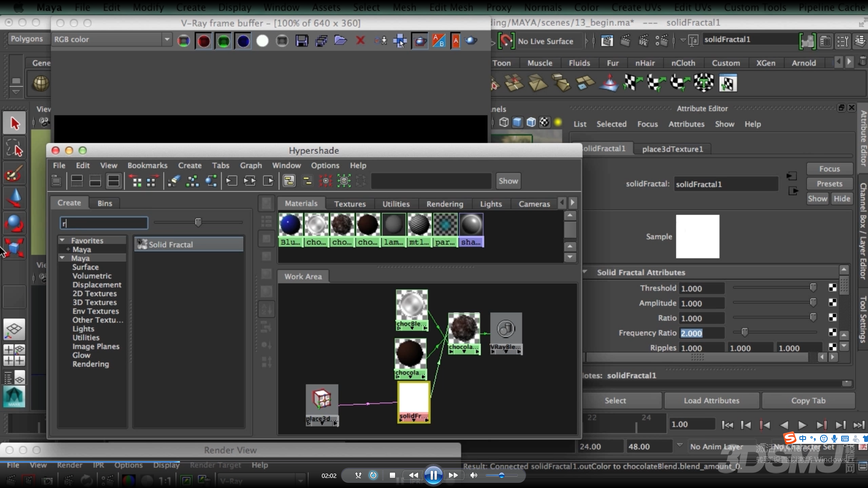Image resolution: width=868 pixels, height=488 pixels.
Task: Adjust the Frequency Ratio slider
Action: point(745,332)
